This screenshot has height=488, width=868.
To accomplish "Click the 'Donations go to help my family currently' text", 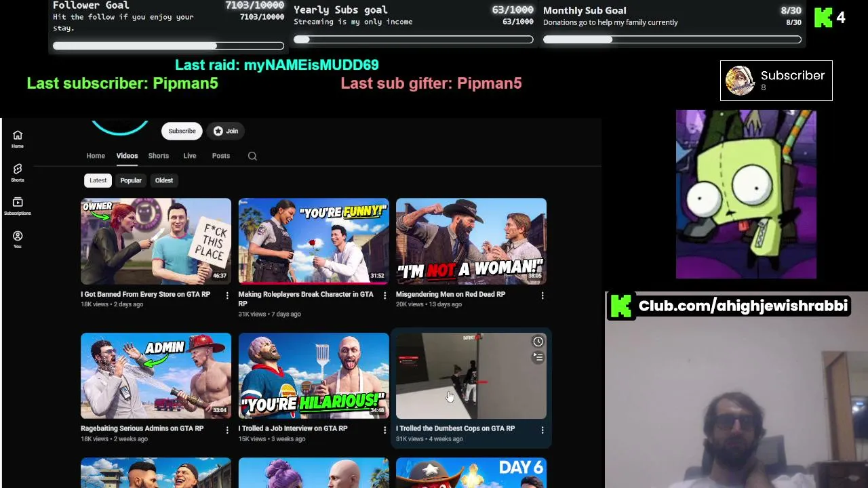I will 610,22.
